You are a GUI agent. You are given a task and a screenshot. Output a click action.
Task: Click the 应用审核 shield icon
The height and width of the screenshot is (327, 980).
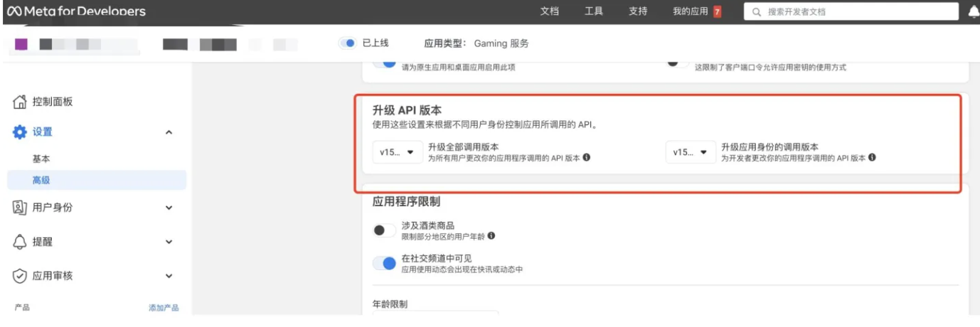click(20, 276)
